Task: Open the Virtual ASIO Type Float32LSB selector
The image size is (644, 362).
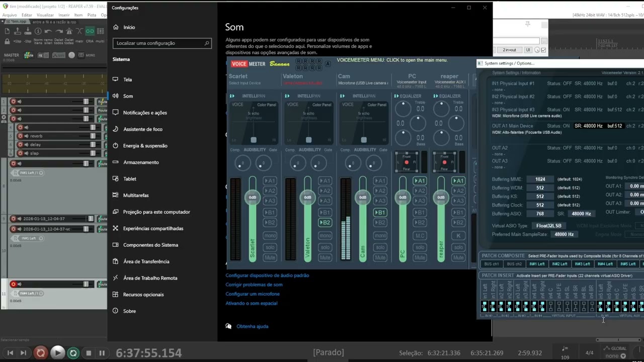Action: click(x=549, y=226)
